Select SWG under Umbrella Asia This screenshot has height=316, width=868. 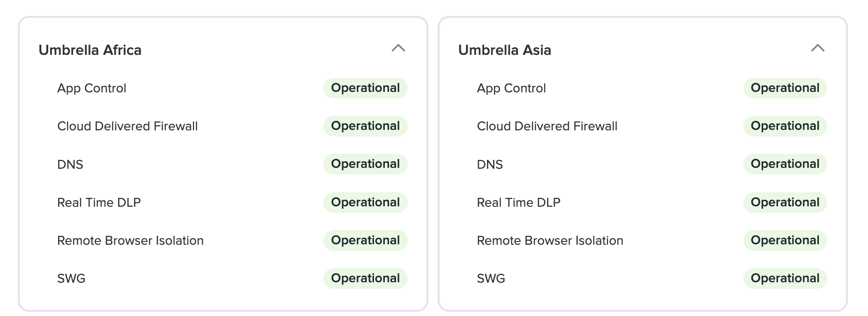490,278
